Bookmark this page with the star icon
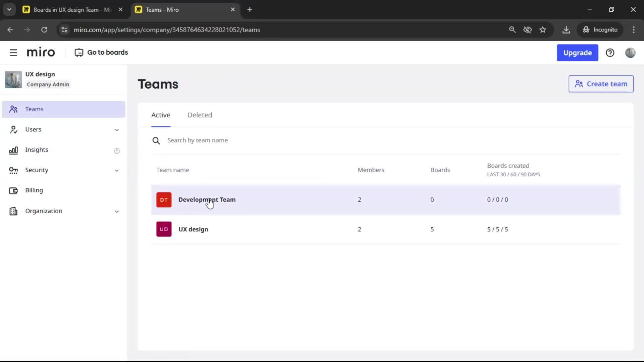This screenshot has width=644, height=362. [543, 30]
